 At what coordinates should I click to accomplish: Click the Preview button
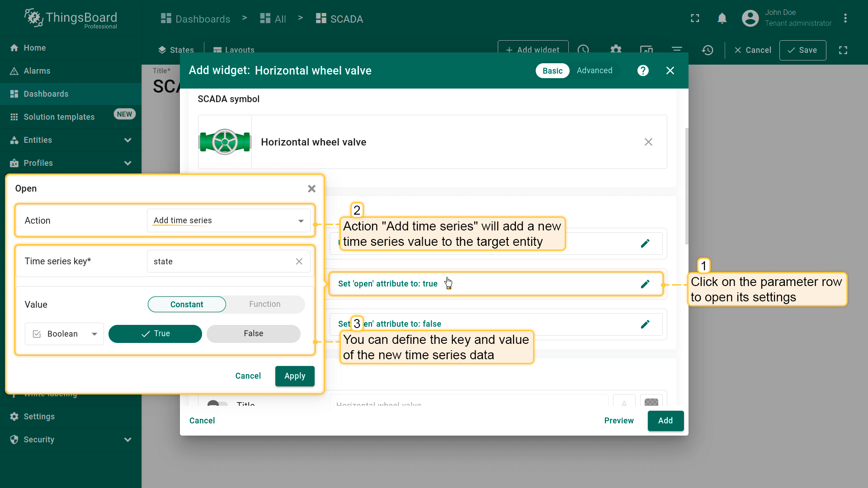tap(618, 421)
